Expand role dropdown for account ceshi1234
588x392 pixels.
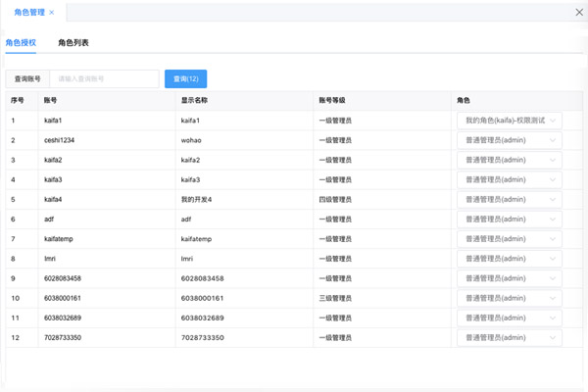pos(509,139)
